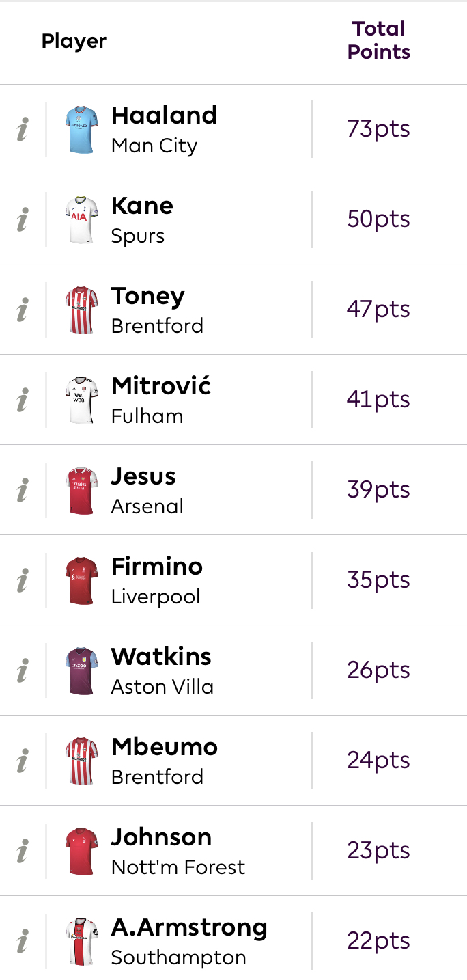Viewport: 467px width, 980px height.
Task: Click Johnson of Nott'm Forest
Action: coord(161,836)
